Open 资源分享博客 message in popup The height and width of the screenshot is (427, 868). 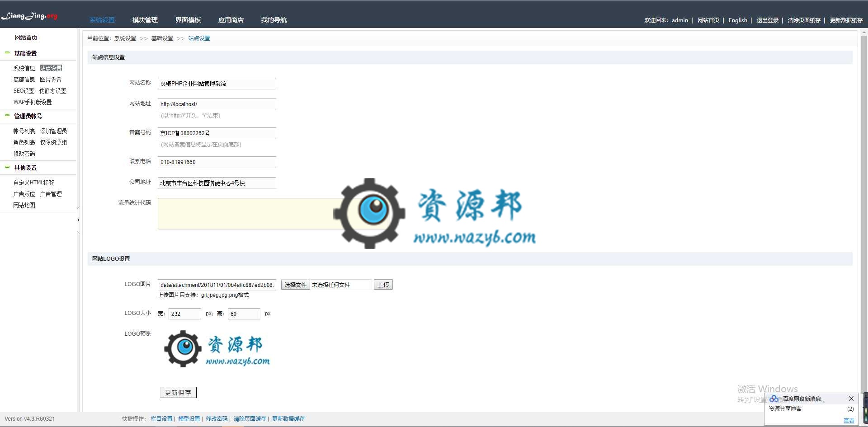click(x=785, y=409)
